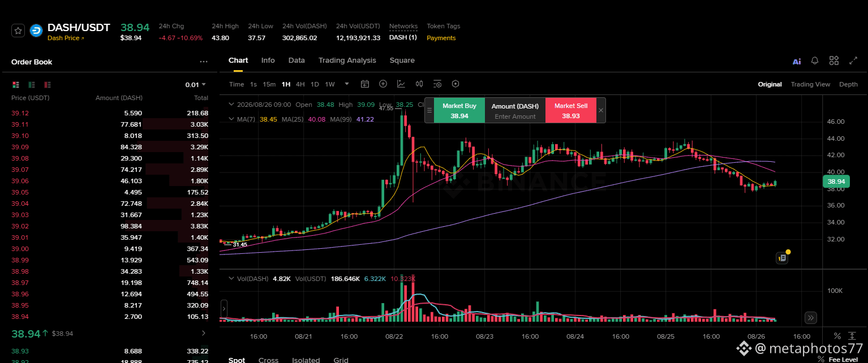Expand chart to full screen
The image size is (868, 363).
click(853, 60)
